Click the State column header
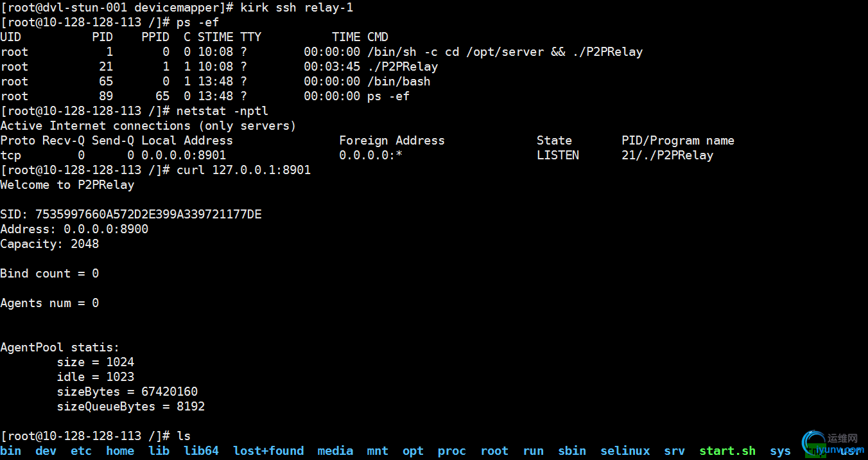This screenshot has width=868, height=460. [555, 141]
